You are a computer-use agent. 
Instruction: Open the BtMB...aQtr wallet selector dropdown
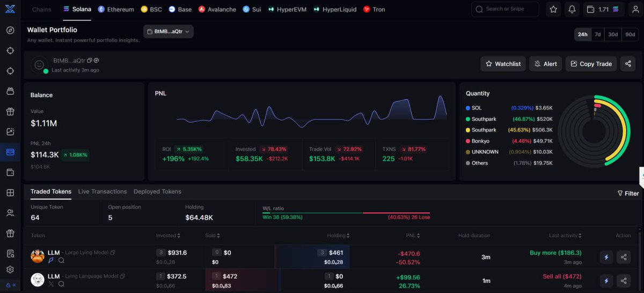click(169, 32)
